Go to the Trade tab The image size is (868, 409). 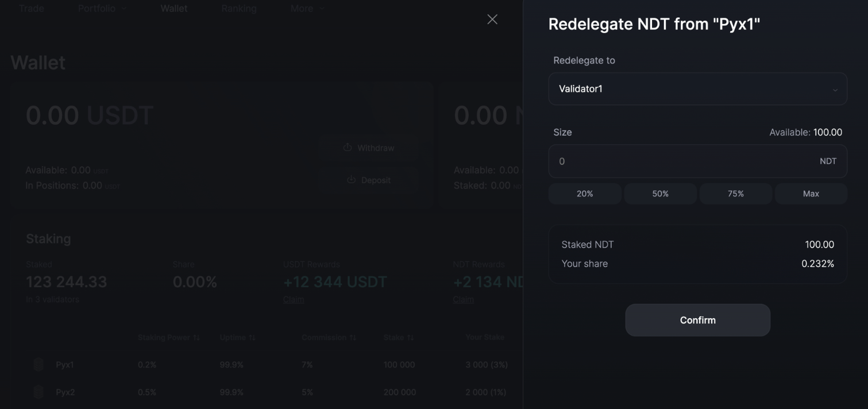[32, 9]
